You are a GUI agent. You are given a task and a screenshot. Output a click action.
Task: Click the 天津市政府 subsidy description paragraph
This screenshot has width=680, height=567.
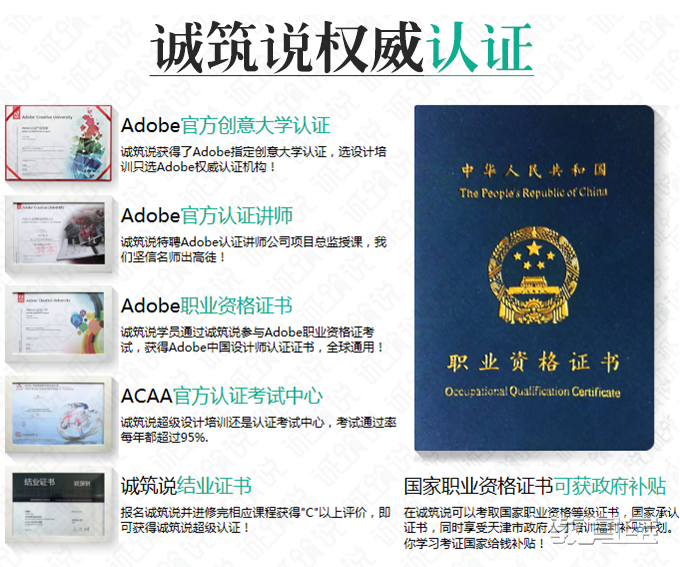point(541,528)
